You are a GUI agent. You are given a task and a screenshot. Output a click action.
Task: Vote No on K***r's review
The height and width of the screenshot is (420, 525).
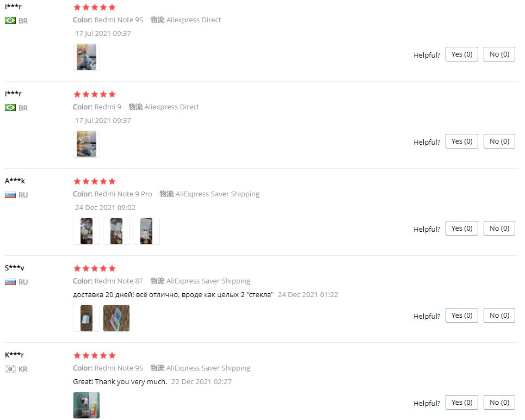tap(499, 403)
